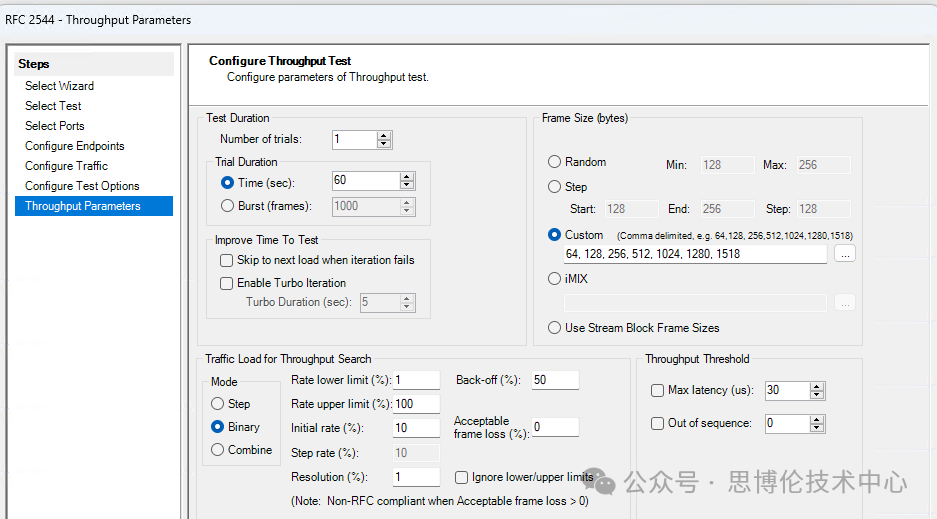
Task: Increase the Number of trials spinner
Action: point(384,135)
